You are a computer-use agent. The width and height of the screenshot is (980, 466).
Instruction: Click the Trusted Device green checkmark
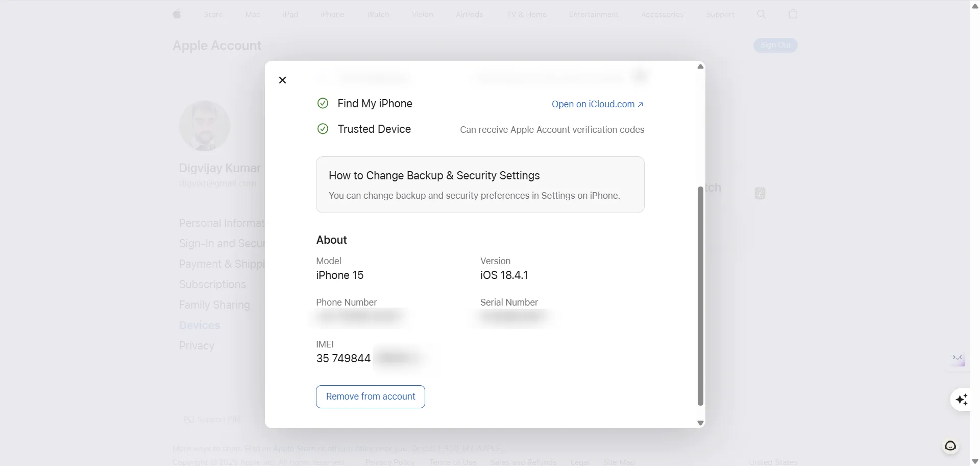323,129
